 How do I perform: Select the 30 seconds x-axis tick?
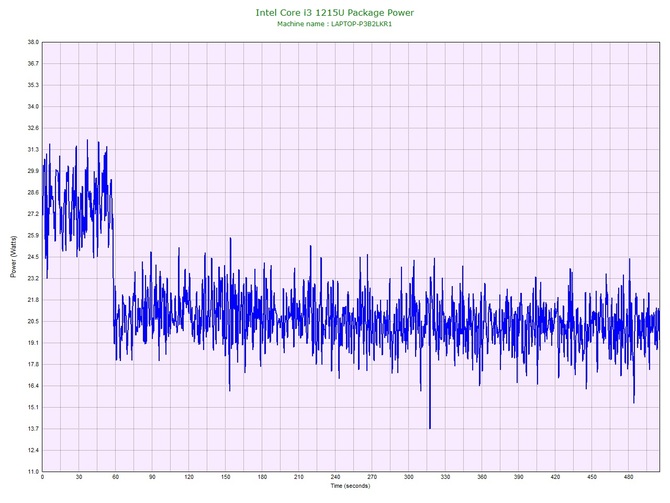[79, 477]
